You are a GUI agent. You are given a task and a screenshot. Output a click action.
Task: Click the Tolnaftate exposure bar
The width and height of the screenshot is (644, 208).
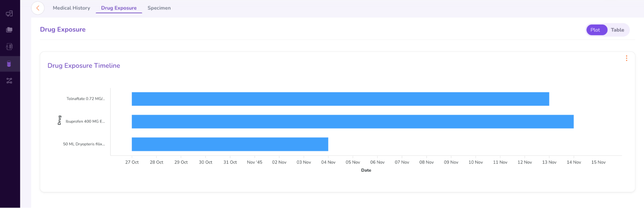point(340,99)
